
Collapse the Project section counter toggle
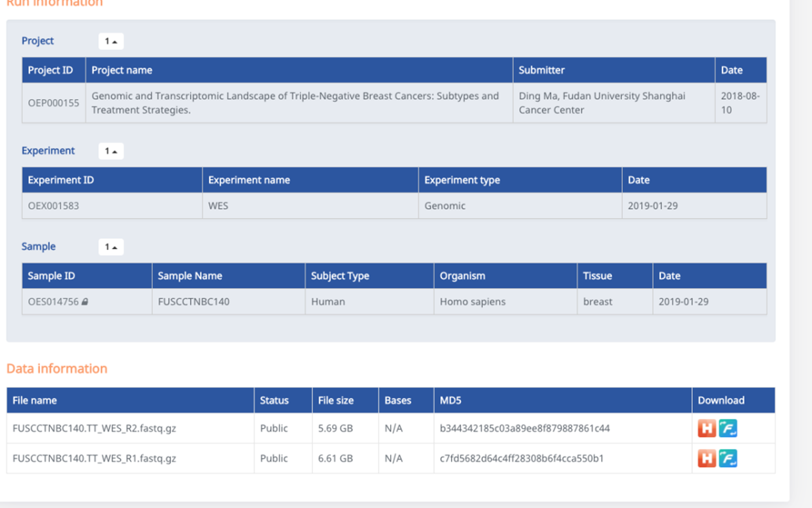(x=111, y=41)
